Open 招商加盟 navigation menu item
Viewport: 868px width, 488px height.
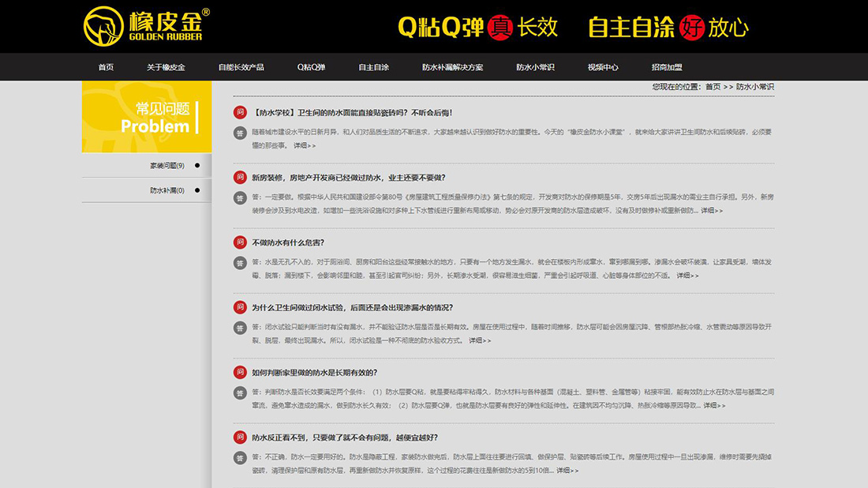coord(667,68)
